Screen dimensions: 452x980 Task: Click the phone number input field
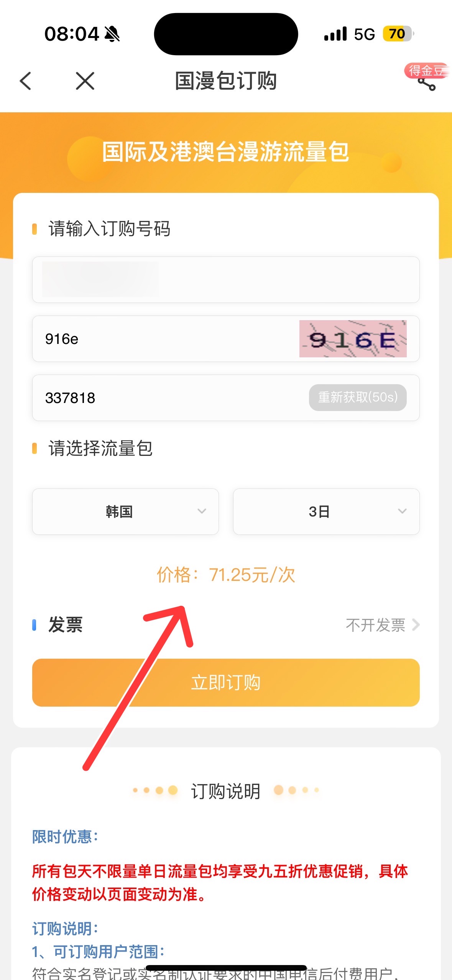(x=225, y=280)
